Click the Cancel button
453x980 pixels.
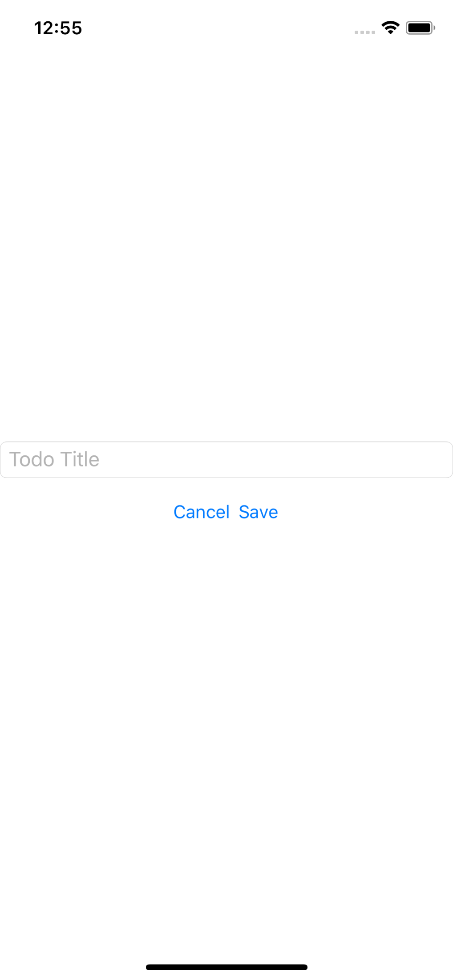[202, 512]
